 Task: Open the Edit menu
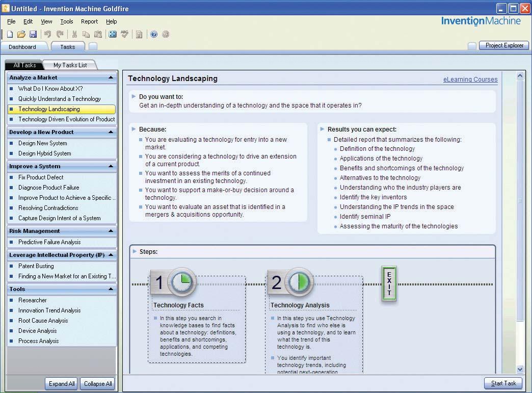tap(28, 21)
